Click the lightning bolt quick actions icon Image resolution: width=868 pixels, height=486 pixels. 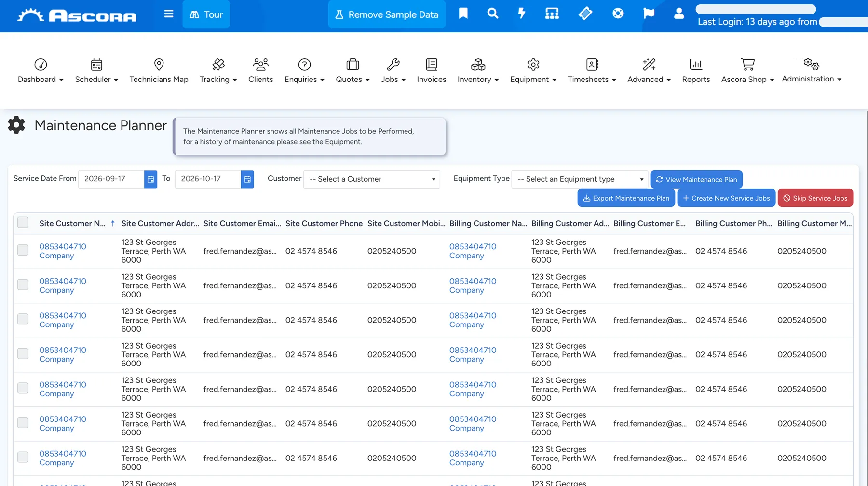point(521,13)
